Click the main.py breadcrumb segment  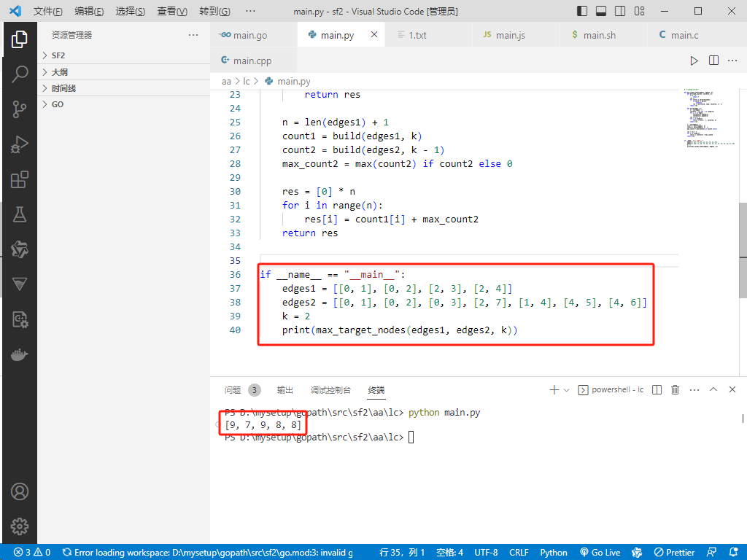[287, 82]
